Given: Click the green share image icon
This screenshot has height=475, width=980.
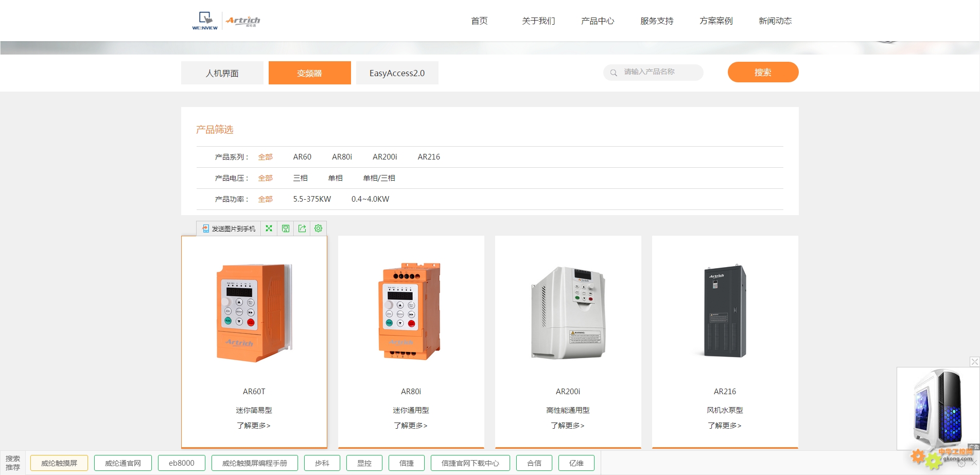Looking at the screenshot, I should tap(302, 228).
